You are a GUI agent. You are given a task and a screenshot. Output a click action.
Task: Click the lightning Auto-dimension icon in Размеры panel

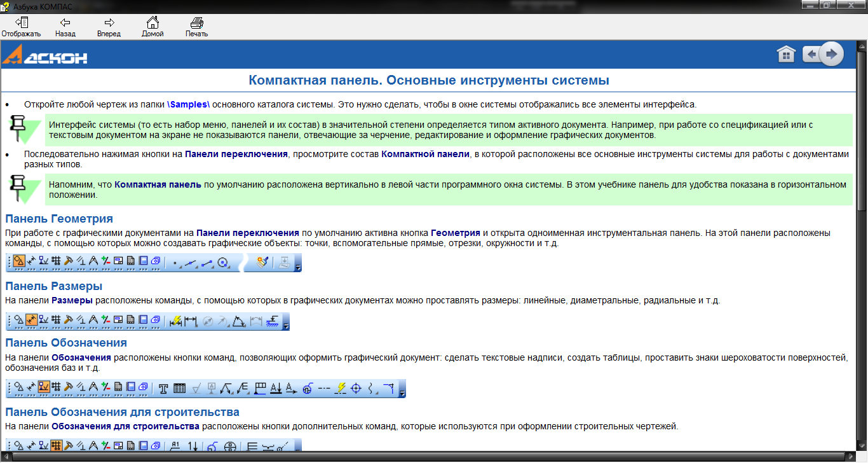(176, 321)
